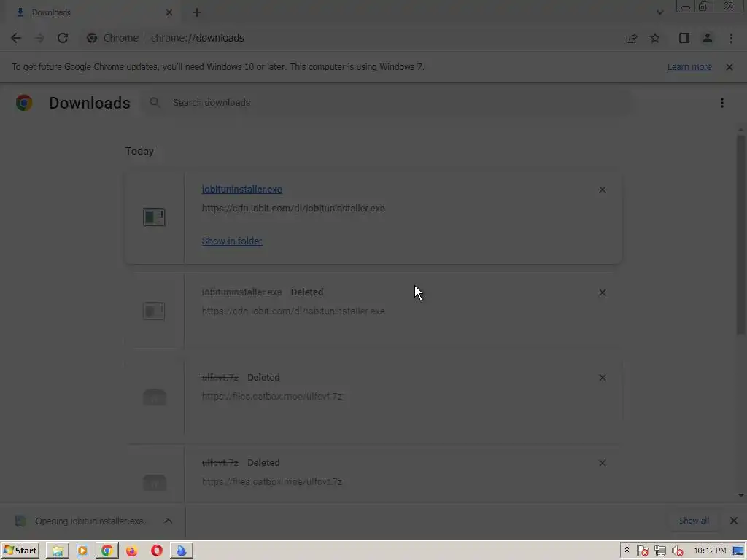Focus the Search downloads field
Image resolution: width=747 pixels, height=560 pixels.
[x=387, y=102]
